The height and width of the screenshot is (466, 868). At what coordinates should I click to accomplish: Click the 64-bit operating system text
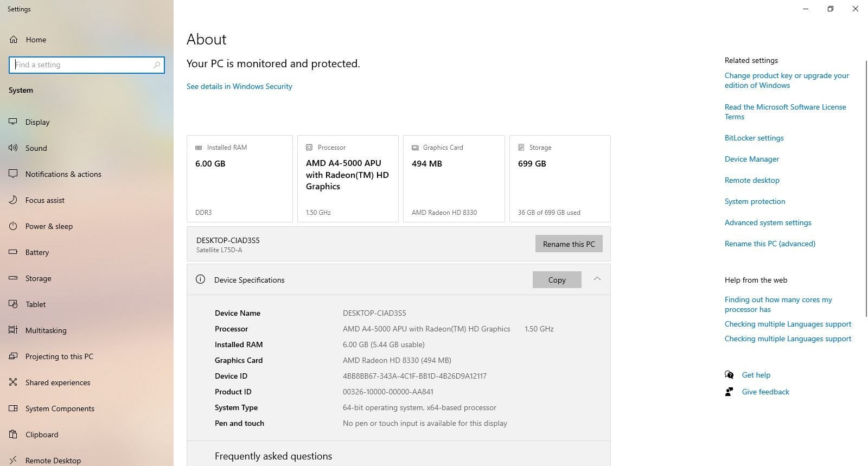(x=419, y=407)
